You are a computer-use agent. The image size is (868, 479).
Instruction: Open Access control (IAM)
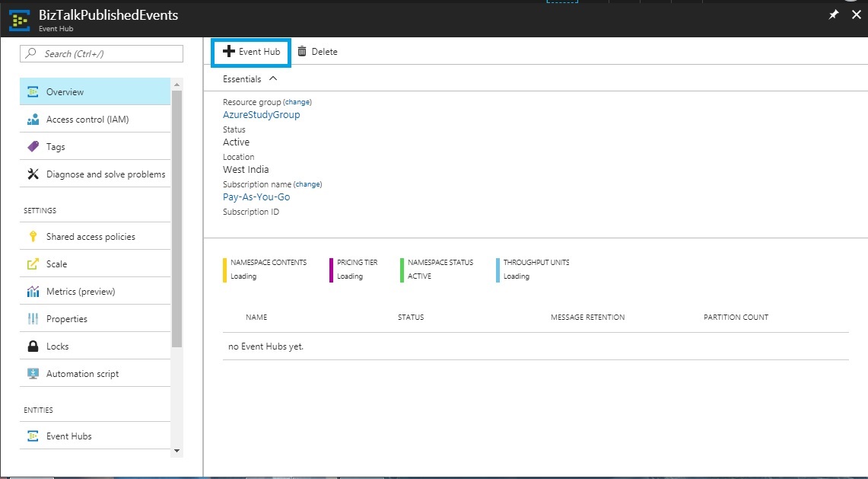coord(95,120)
